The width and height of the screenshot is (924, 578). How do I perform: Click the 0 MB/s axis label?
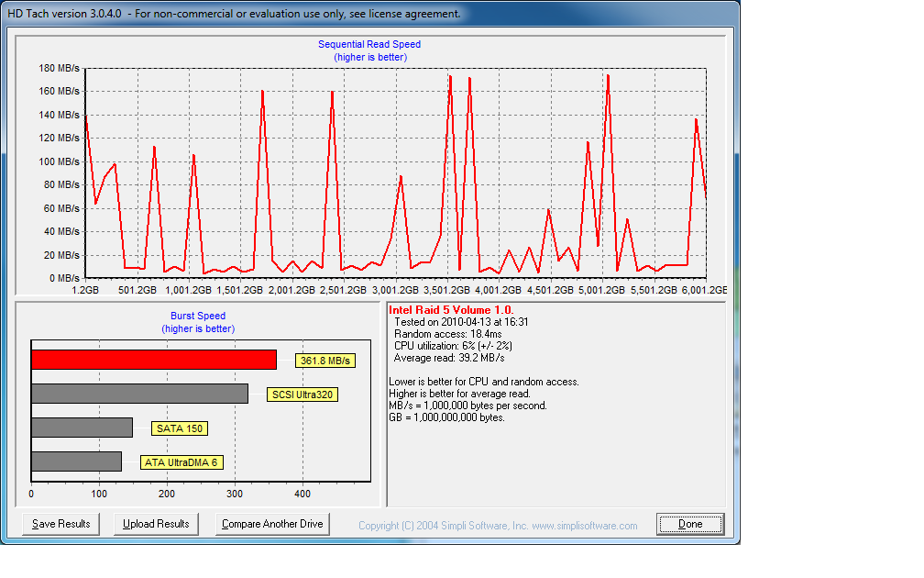pos(65,278)
